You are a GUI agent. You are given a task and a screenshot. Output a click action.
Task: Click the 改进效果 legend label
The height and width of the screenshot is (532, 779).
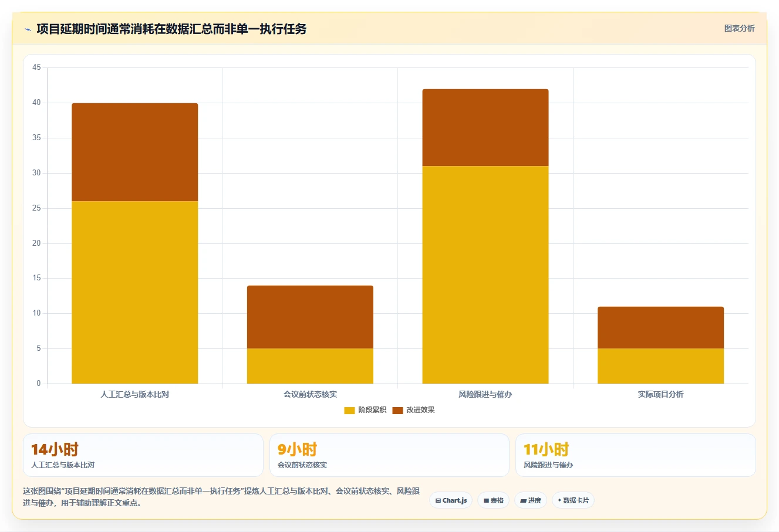point(420,410)
